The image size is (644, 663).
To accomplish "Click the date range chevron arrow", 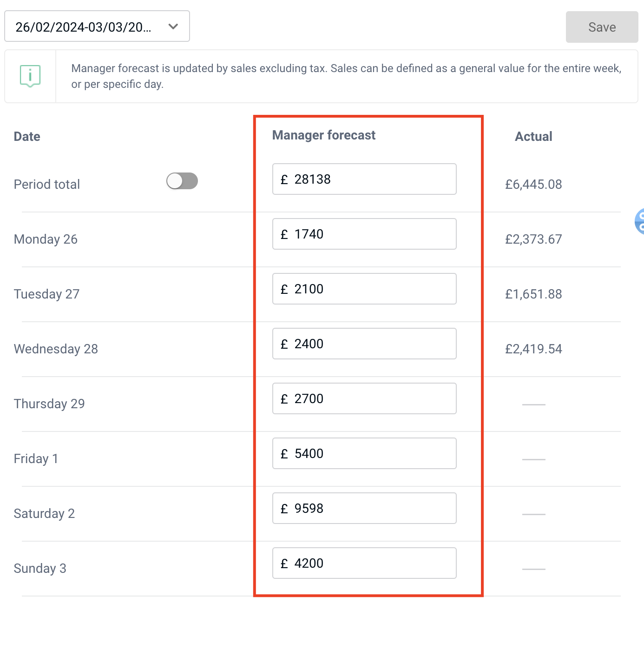I will click(173, 27).
